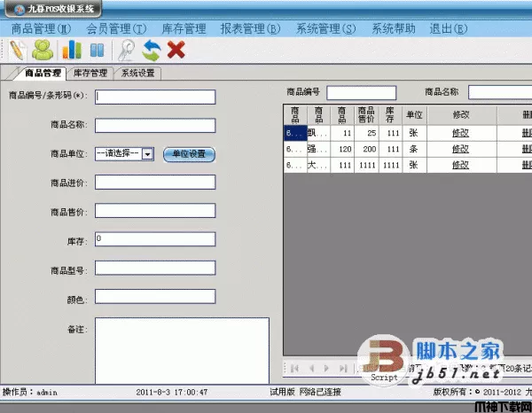Switch to the 库存管理 tab

(90, 73)
